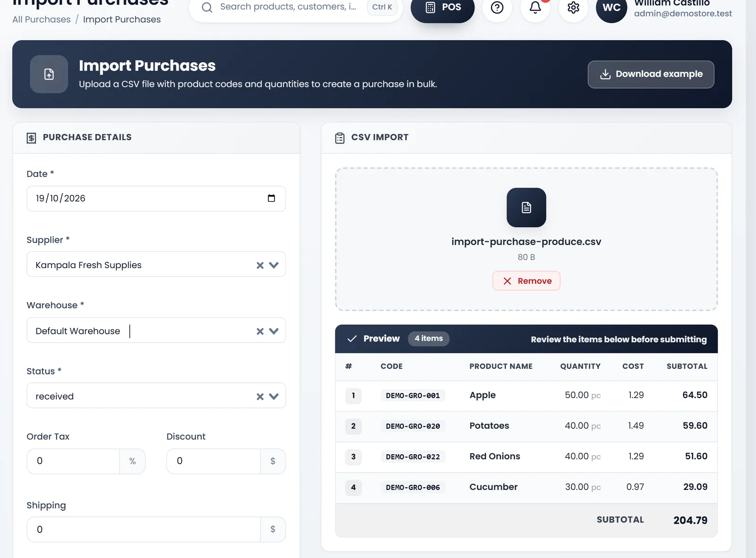756x558 pixels.
Task: Click the Purchase Details receipt icon
Action: click(x=31, y=138)
